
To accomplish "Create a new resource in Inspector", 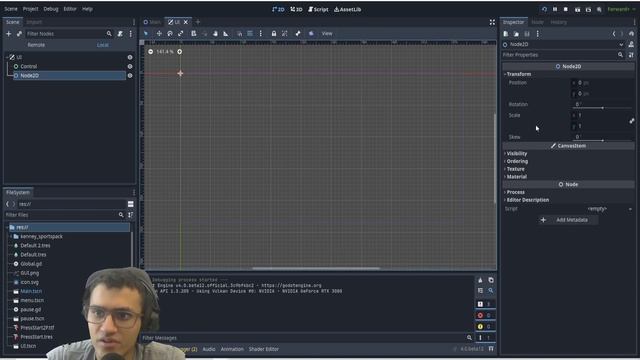I will pos(506,34).
